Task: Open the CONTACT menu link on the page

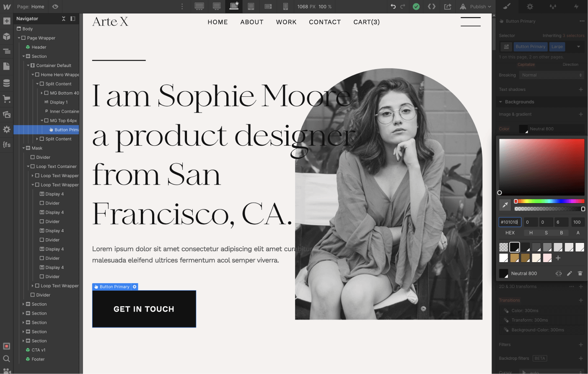Action: (x=325, y=22)
